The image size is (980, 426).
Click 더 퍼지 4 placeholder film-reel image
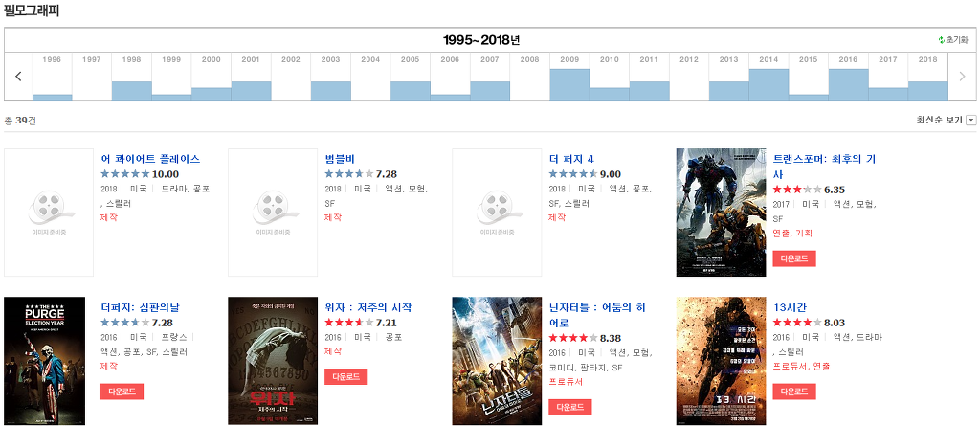click(497, 213)
